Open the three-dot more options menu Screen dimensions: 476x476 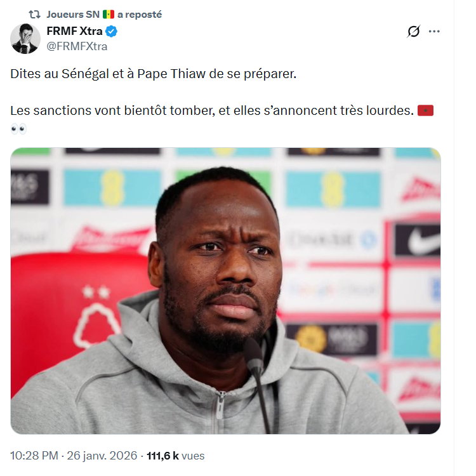coord(434,32)
